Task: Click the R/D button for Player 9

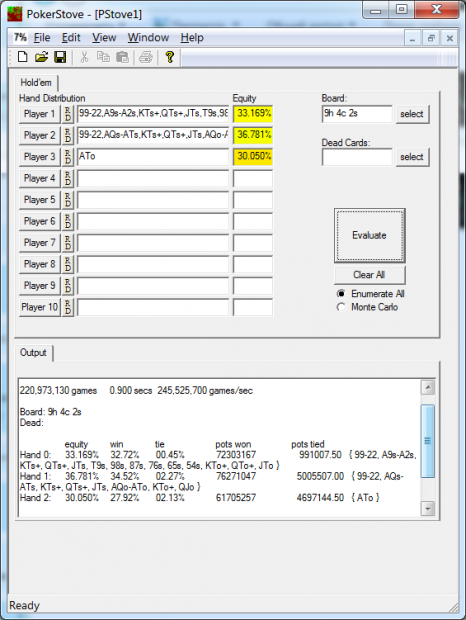Action: click(x=68, y=285)
